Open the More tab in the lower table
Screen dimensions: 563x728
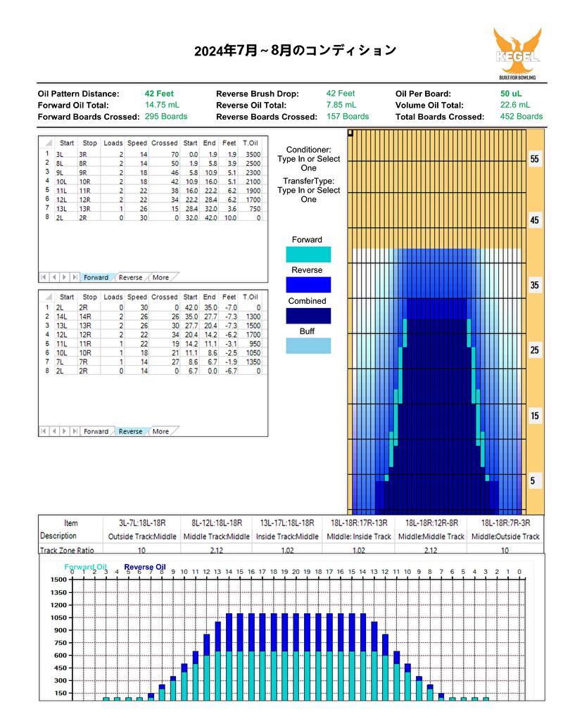pos(160,431)
